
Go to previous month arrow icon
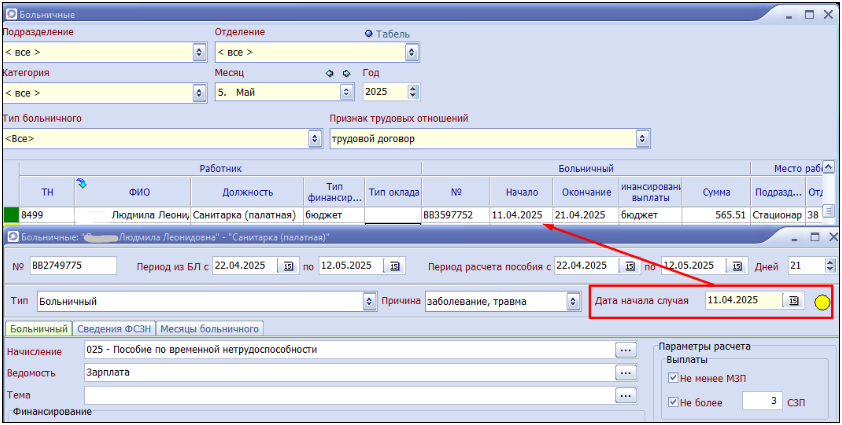(x=330, y=73)
